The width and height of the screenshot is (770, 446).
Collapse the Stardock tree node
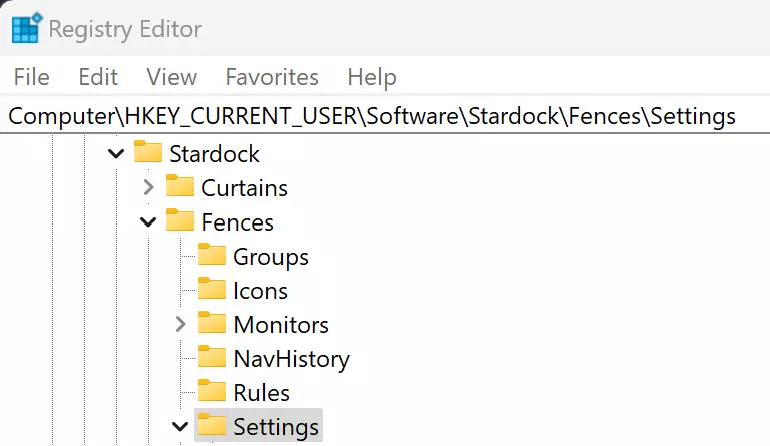click(116, 154)
